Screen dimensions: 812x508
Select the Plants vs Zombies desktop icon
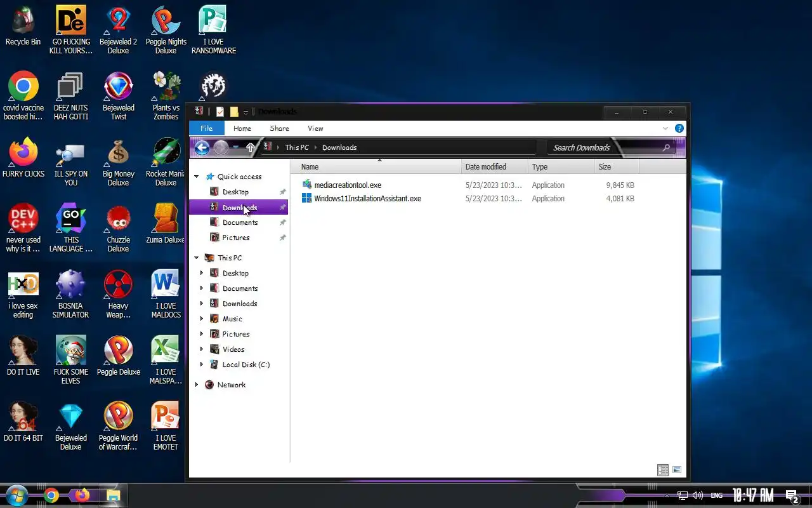click(x=166, y=97)
